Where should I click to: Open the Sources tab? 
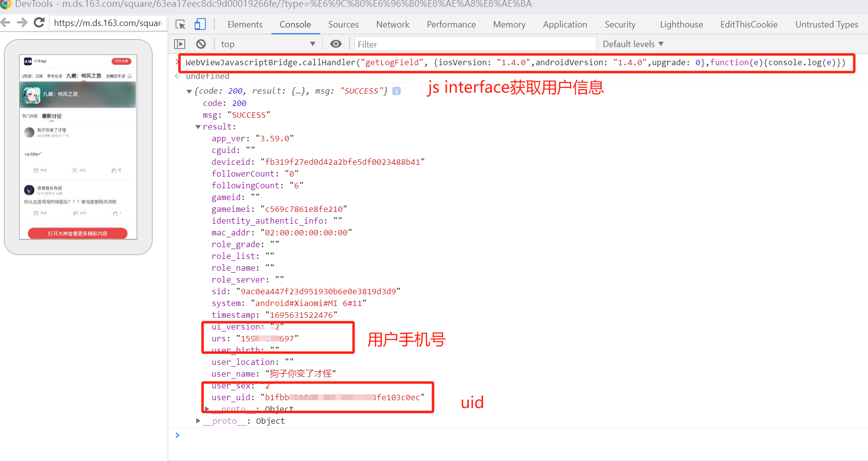[x=343, y=25]
